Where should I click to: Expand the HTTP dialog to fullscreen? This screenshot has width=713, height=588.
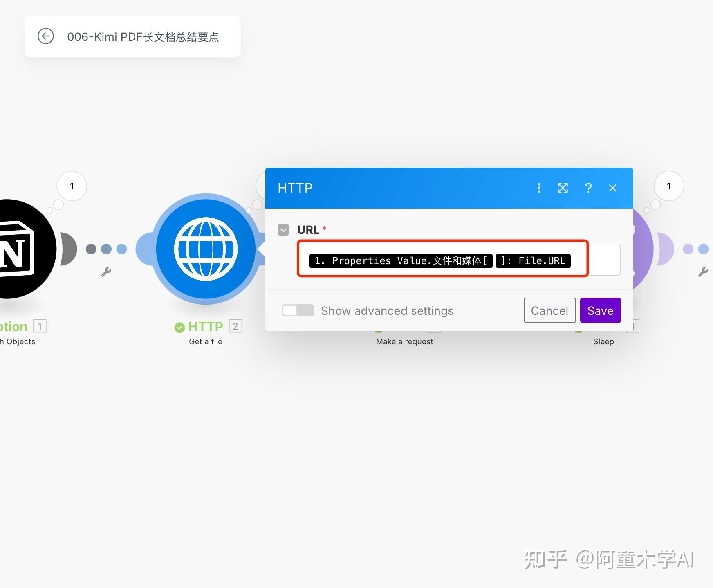click(x=563, y=188)
